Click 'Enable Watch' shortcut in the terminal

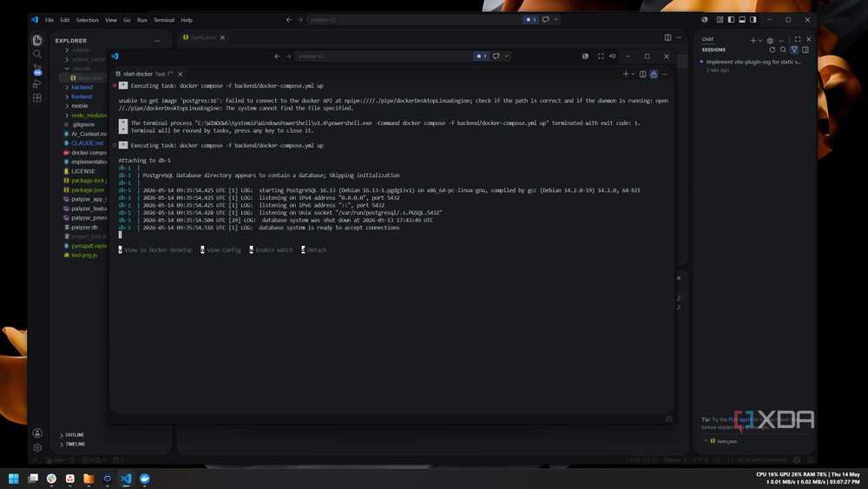click(x=271, y=250)
